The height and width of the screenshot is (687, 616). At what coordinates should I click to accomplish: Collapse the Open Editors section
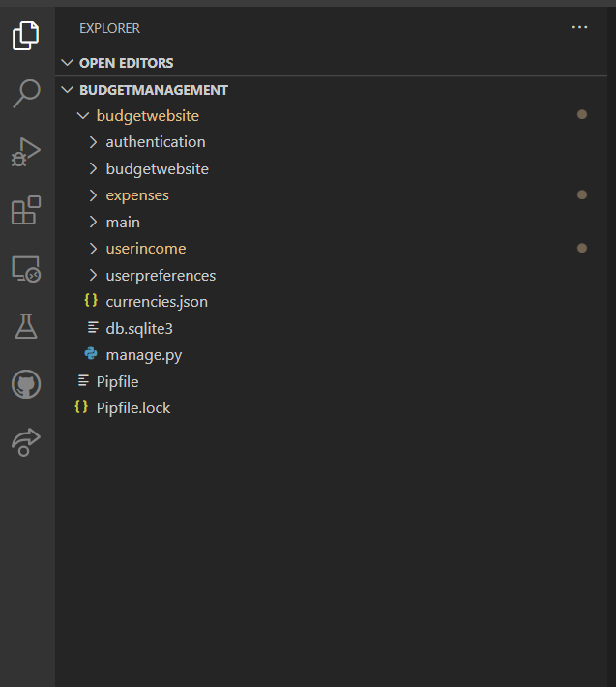(67, 63)
